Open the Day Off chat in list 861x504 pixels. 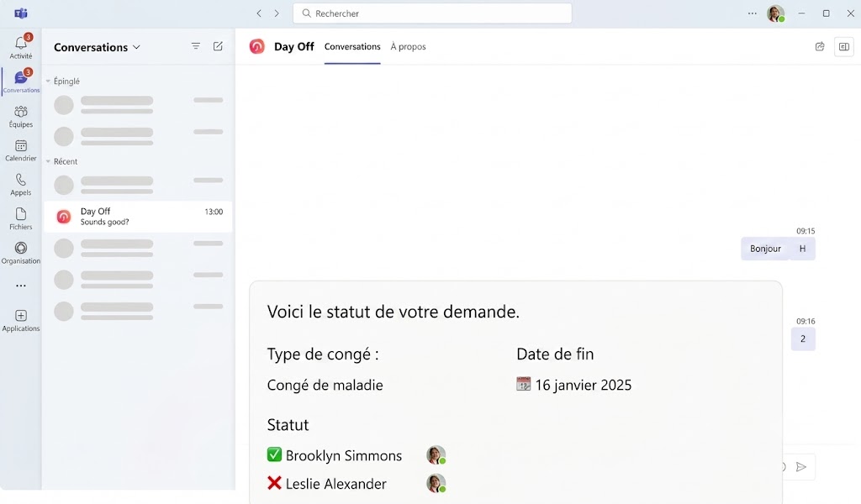pos(138,217)
